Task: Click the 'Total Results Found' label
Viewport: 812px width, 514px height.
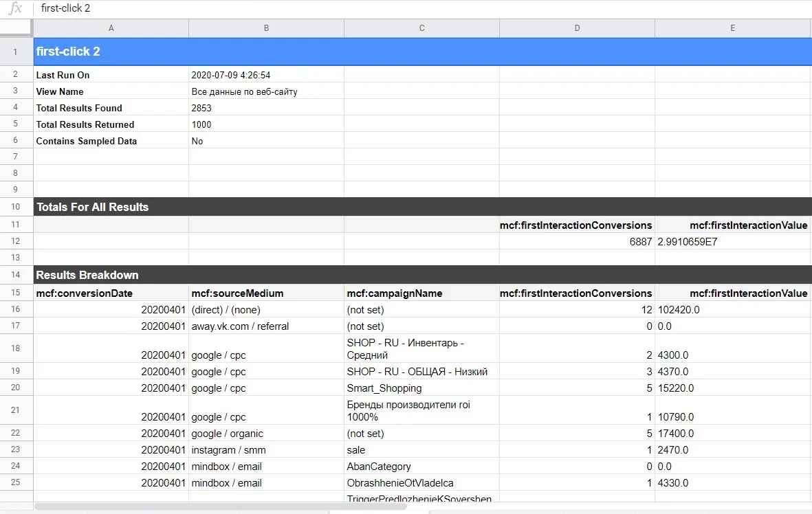Action: [x=79, y=108]
